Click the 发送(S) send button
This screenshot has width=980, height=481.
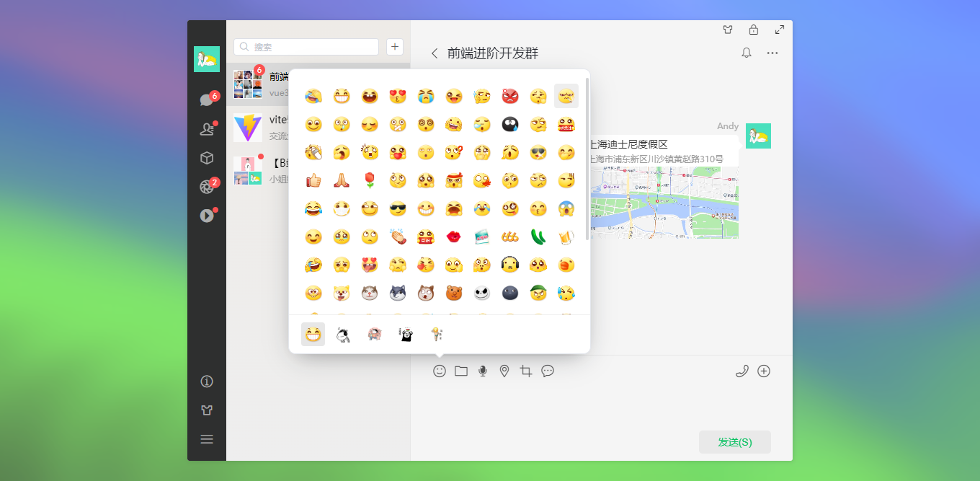[735, 442]
